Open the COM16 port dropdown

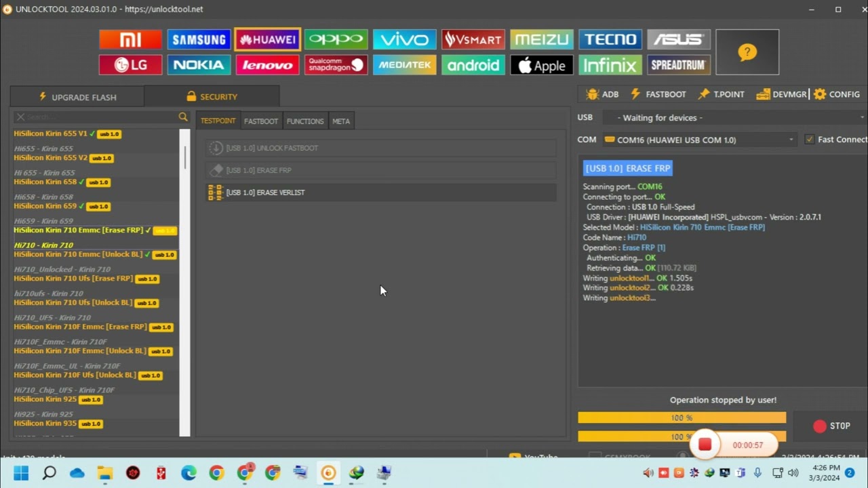click(698, 140)
